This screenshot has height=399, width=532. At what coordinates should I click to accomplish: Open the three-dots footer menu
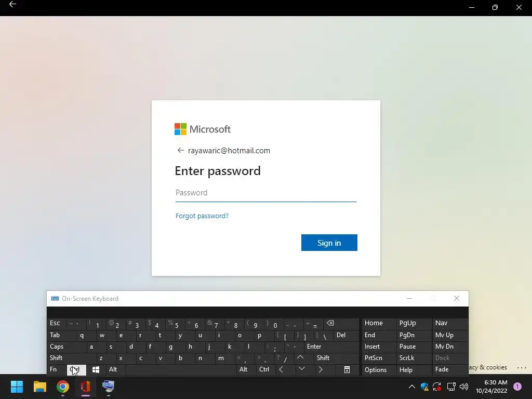pos(522,367)
